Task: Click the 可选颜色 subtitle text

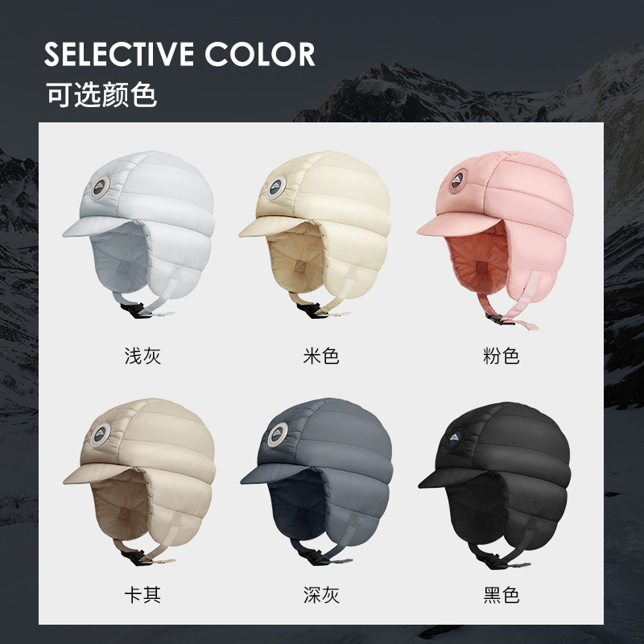Action: [101, 94]
